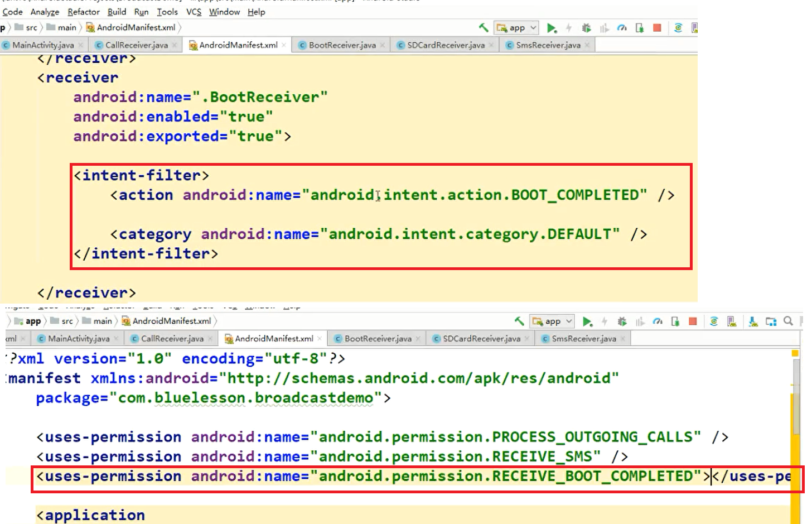Image resolution: width=812 pixels, height=524 pixels.
Task: Click the text android:enabled="true"
Action: (173, 117)
